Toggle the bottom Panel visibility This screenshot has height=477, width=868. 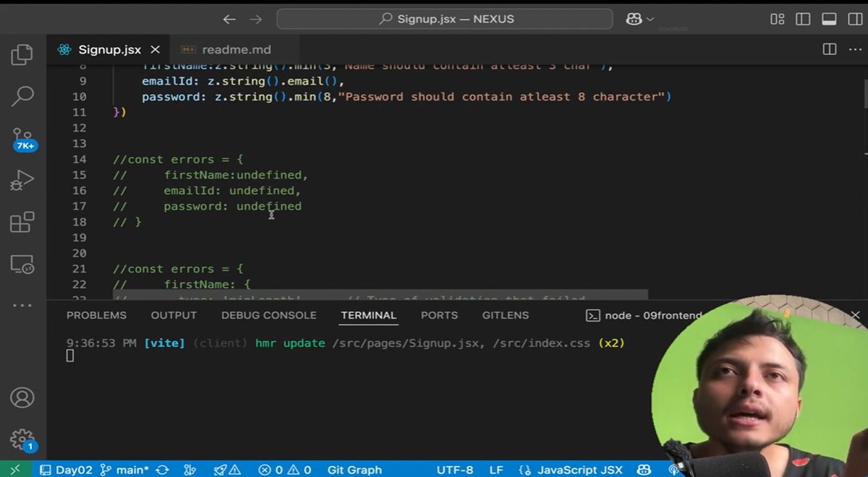coord(829,19)
